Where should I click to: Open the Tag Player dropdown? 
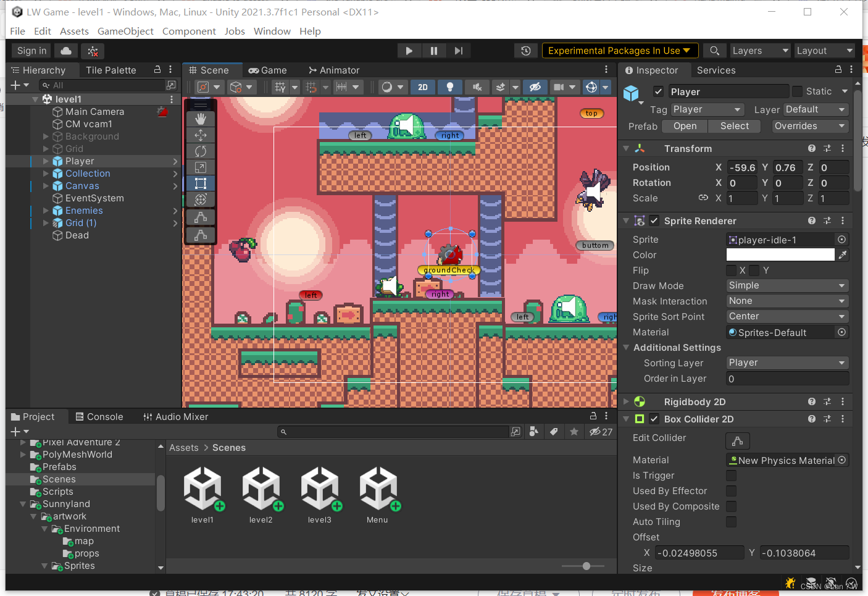pos(707,109)
